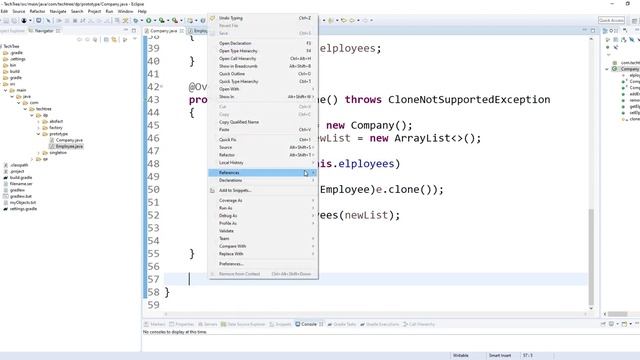Choose Paste in the context menu
Image resolution: width=640 pixels, height=360 pixels.
coord(263,129)
